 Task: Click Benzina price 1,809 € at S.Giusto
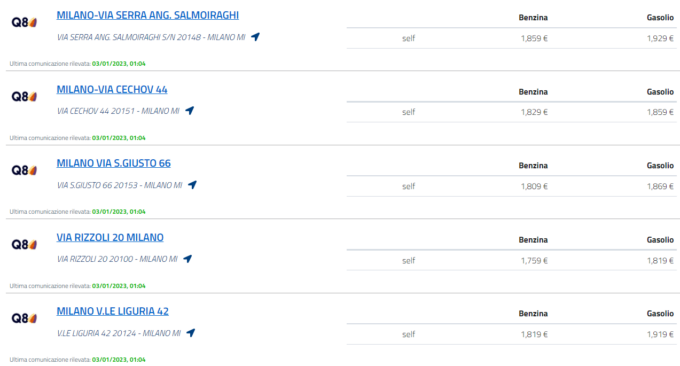click(x=534, y=186)
